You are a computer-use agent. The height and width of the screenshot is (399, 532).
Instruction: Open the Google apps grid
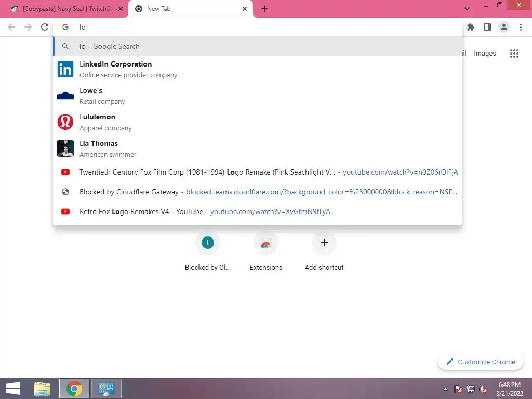(514, 54)
